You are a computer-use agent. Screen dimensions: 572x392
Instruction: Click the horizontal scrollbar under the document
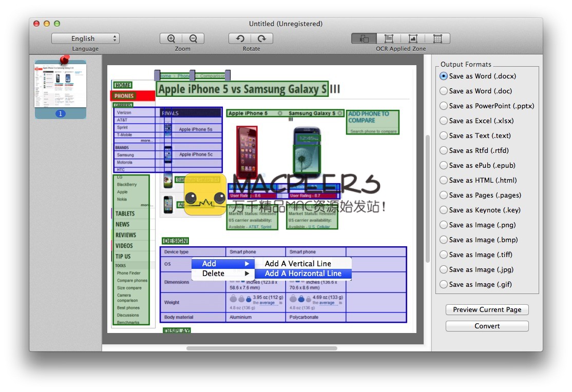click(x=261, y=348)
